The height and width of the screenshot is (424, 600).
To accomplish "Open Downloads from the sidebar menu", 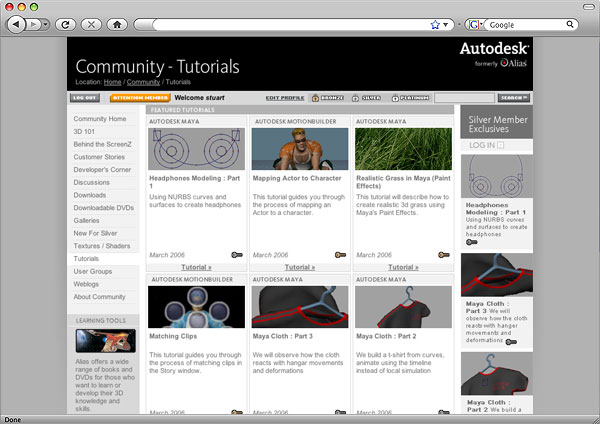I will click(x=89, y=195).
